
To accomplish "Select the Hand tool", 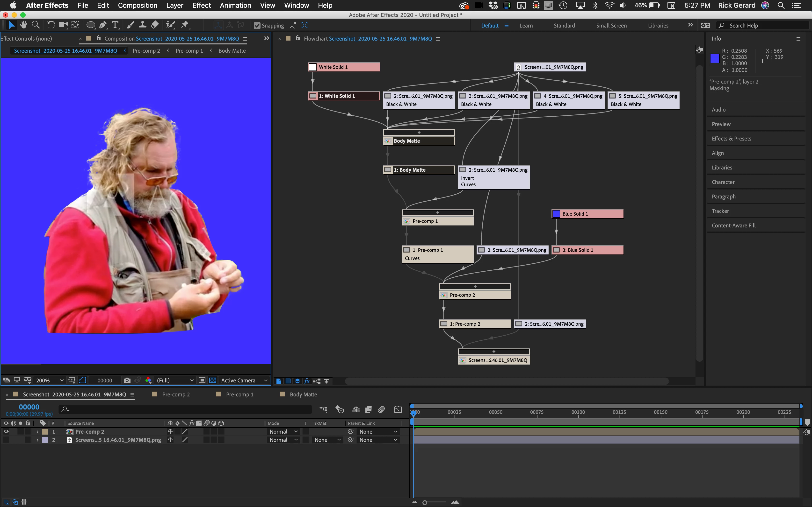I will [23, 25].
